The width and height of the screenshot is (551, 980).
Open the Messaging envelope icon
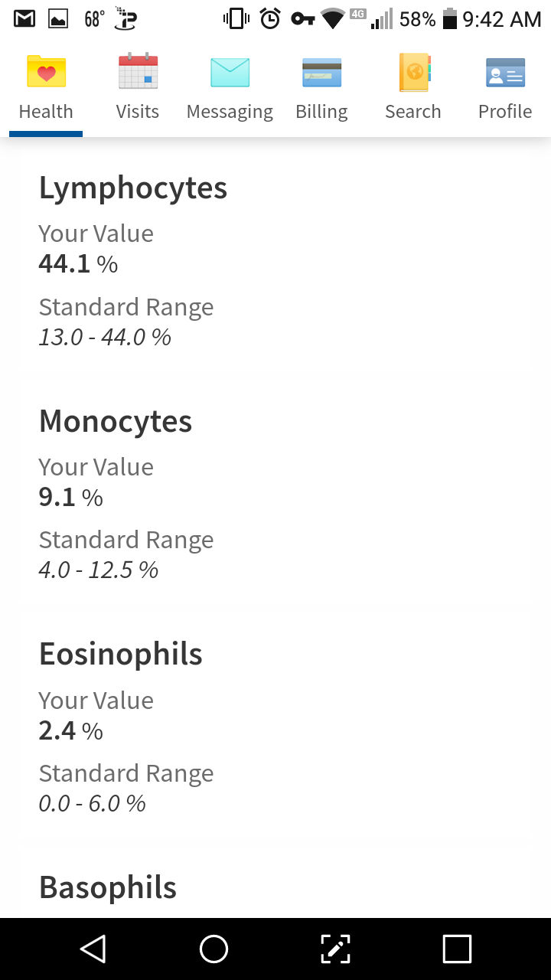(x=230, y=72)
